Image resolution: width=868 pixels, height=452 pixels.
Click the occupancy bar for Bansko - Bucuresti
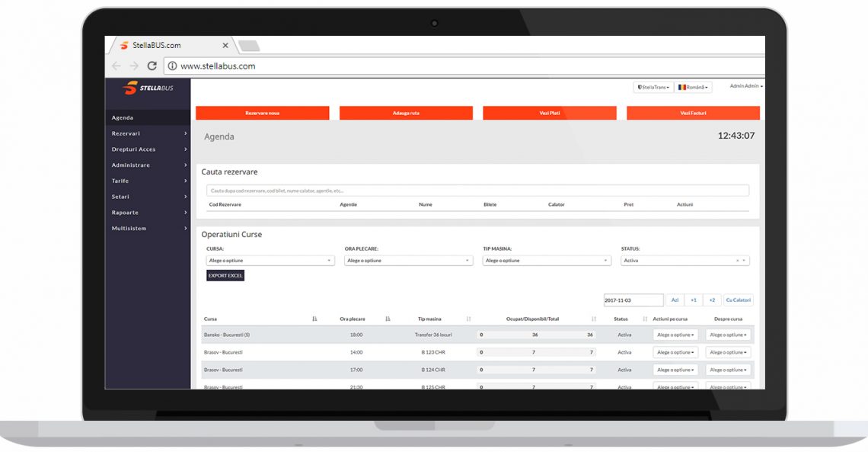tap(537, 335)
